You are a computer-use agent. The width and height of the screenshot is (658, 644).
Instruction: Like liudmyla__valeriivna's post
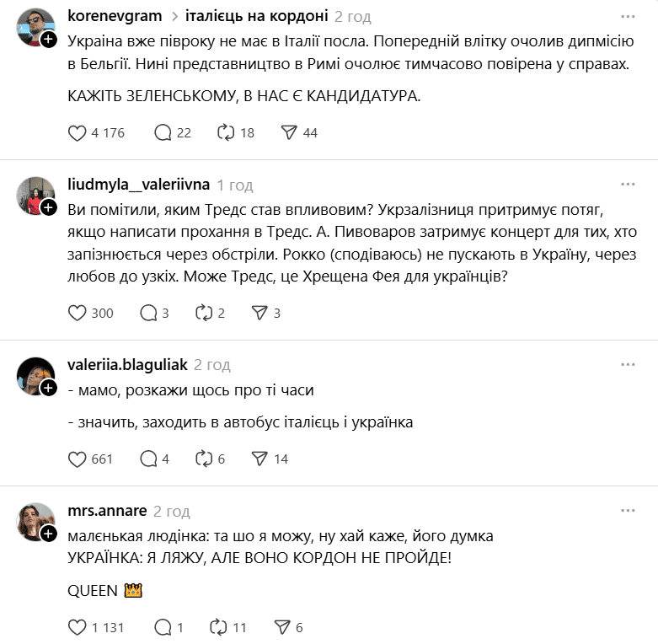pyautogui.click(x=78, y=313)
